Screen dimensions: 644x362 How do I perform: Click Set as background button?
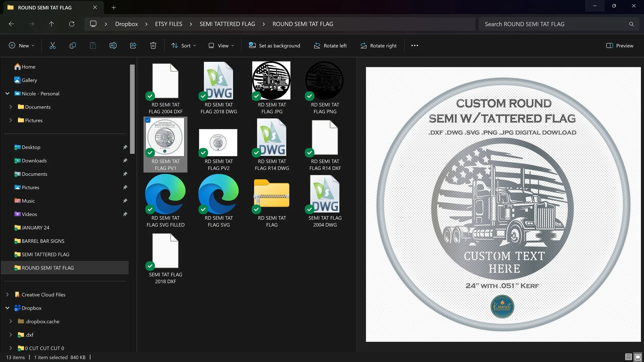click(274, 46)
